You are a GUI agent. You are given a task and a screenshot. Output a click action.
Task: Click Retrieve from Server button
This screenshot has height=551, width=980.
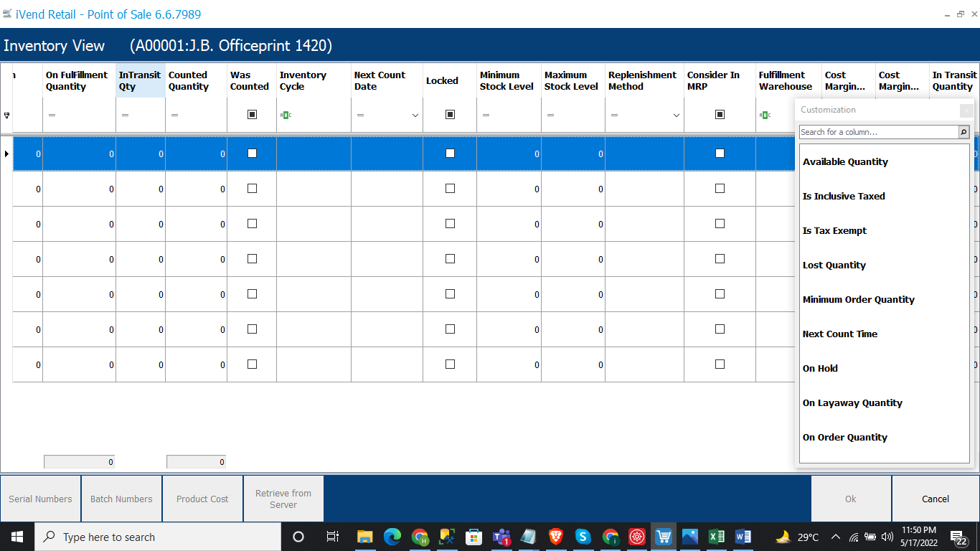click(283, 499)
